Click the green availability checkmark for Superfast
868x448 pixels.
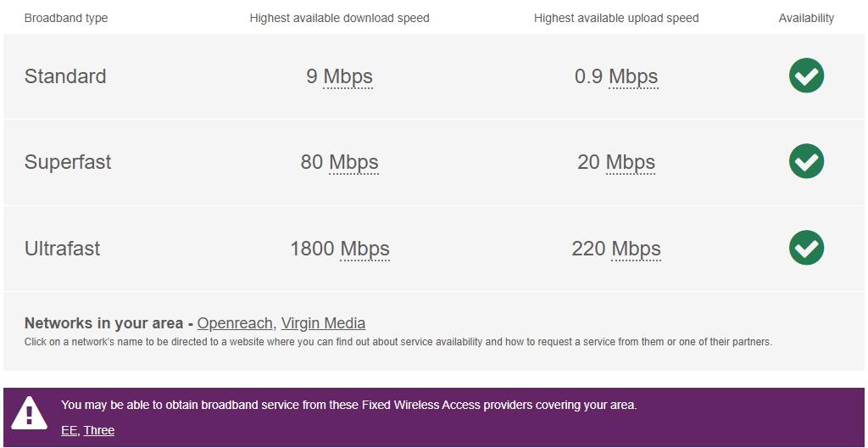[806, 161]
